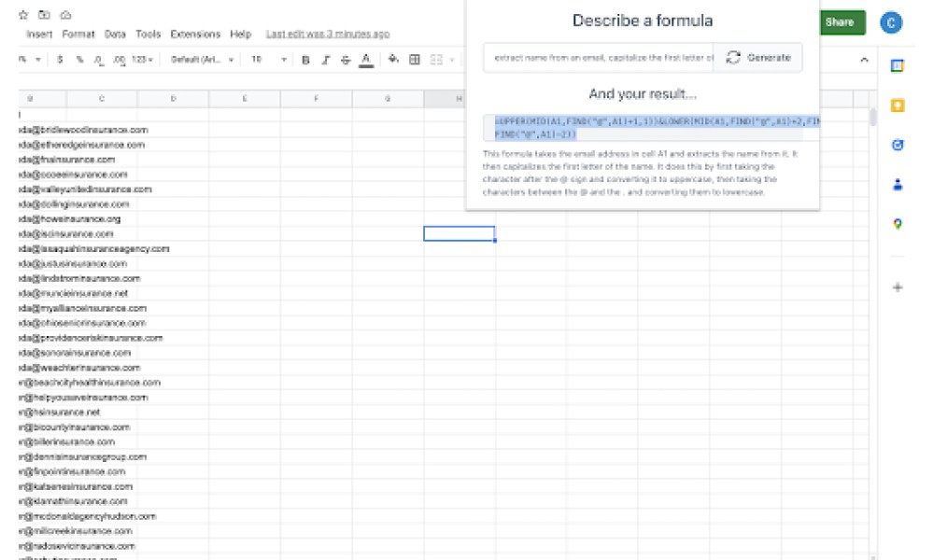The height and width of the screenshot is (560, 934).
Task: Open the Extensions menu
Action: 195,35
